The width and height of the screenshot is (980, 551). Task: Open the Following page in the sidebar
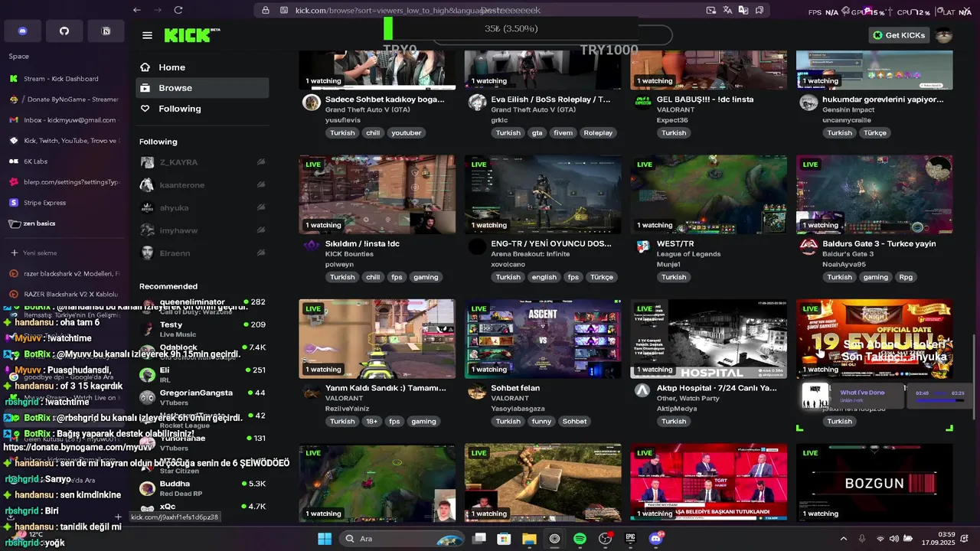tap(202, 109)
